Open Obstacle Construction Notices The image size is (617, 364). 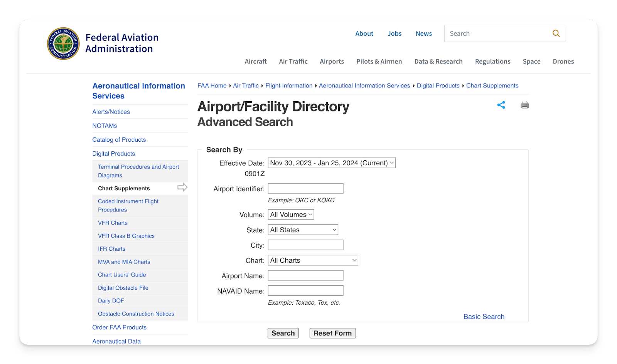(x=136, y=314)
